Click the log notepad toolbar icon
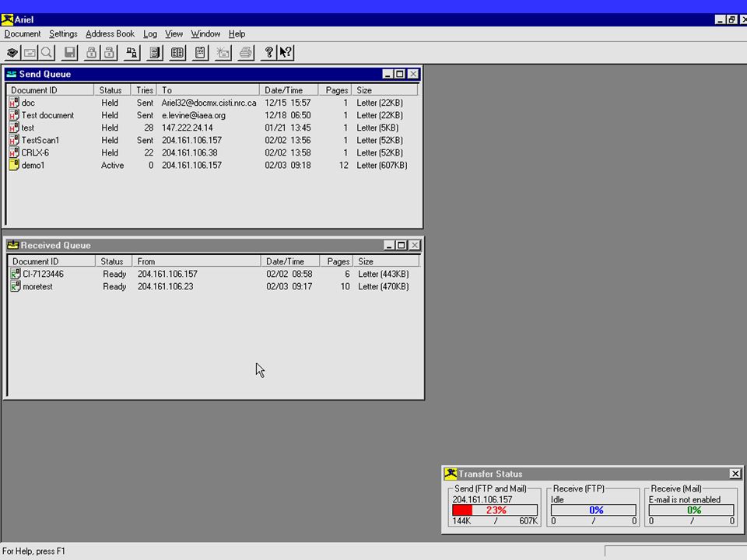747x560 pixels. [x=201, y=52]
